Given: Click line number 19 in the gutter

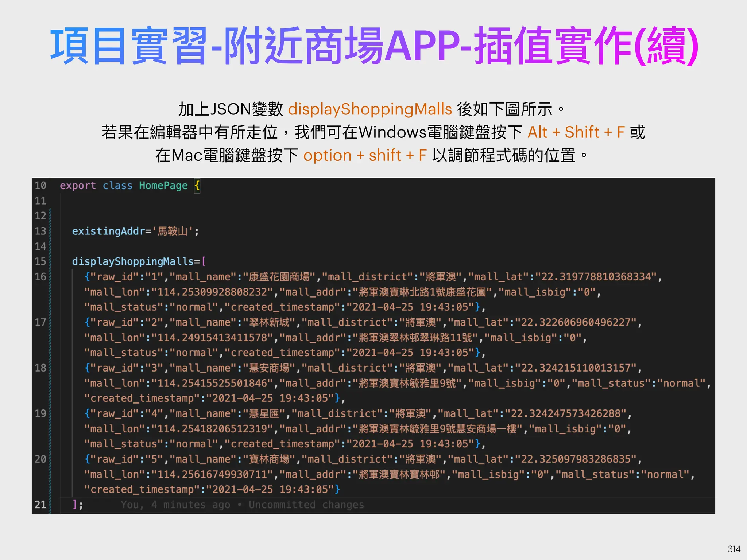Looking at the screenshot, I should pyautogui.click(x=40, y=413).
